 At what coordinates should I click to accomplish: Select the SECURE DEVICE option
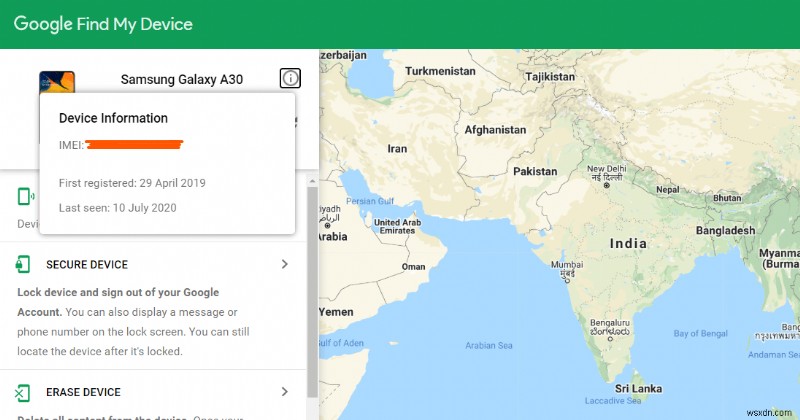tap(87, 265)
